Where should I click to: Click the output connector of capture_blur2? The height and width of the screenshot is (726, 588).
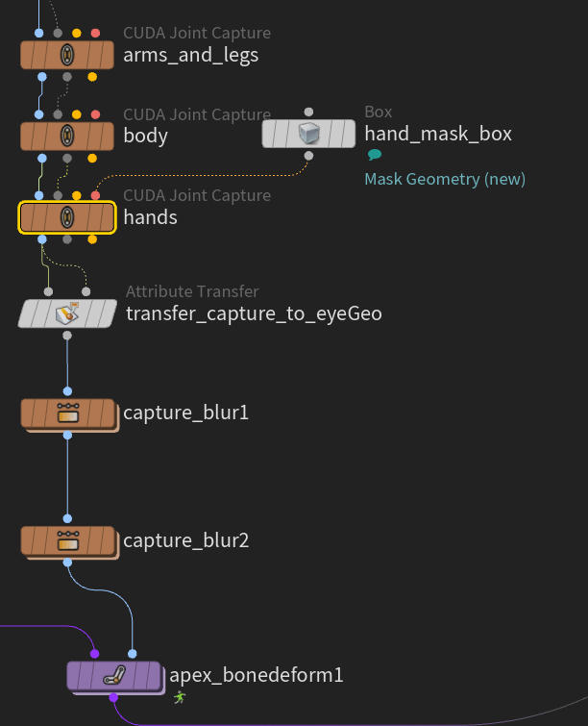point(67,563)
